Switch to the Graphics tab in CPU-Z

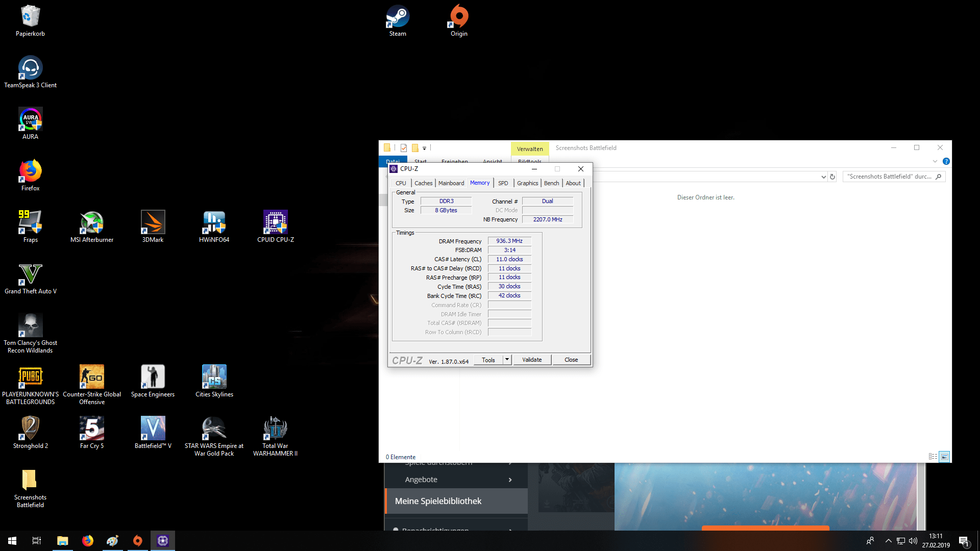(527, 183)
